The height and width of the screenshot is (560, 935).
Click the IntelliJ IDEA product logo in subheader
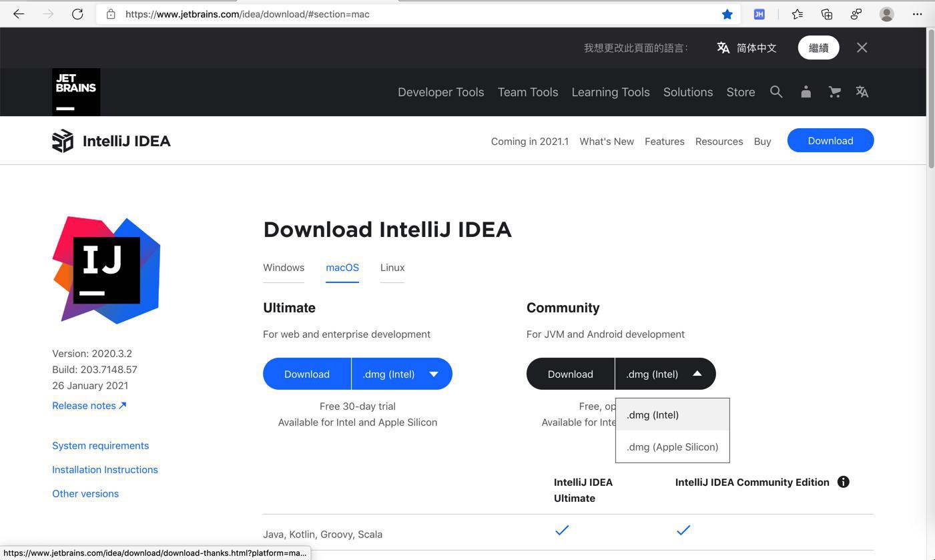point(63,141)
